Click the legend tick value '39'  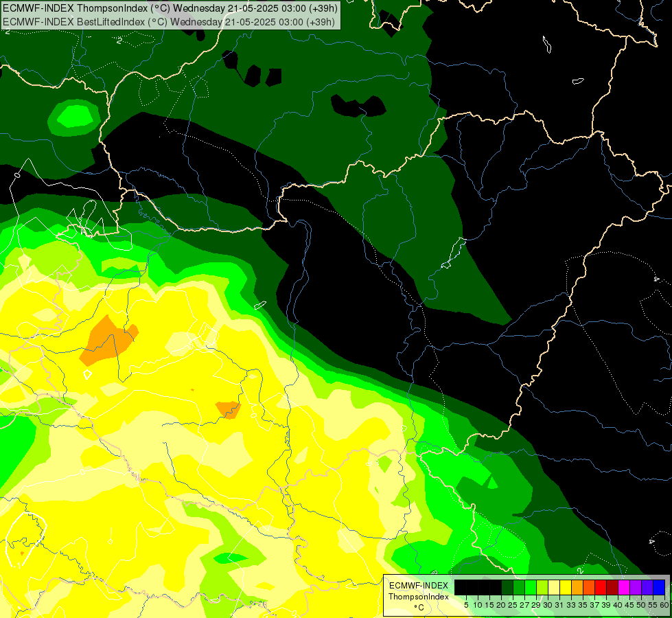coord(606,605)
